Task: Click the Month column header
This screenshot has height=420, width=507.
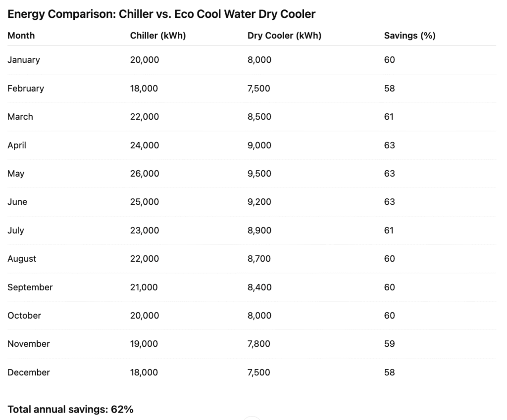Action: [x=21, y=36]
